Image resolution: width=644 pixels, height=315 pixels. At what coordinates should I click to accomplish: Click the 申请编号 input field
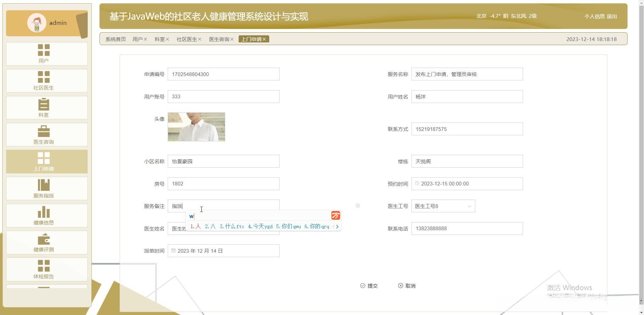point(224,74)
